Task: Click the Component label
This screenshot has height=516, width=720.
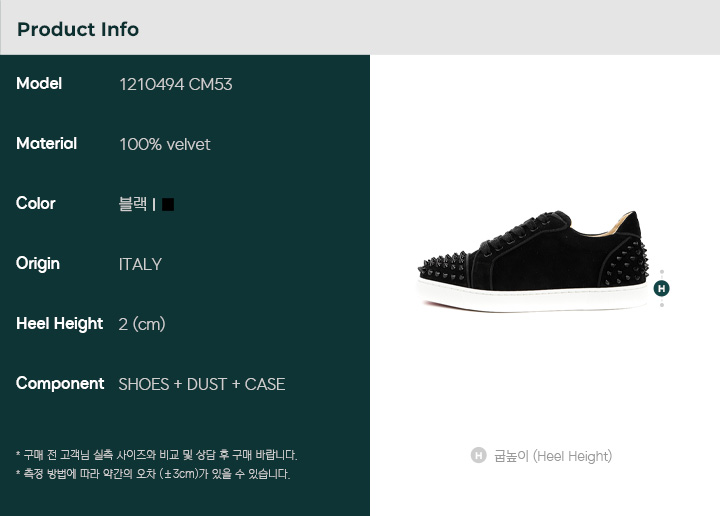Action: (60, 384)
